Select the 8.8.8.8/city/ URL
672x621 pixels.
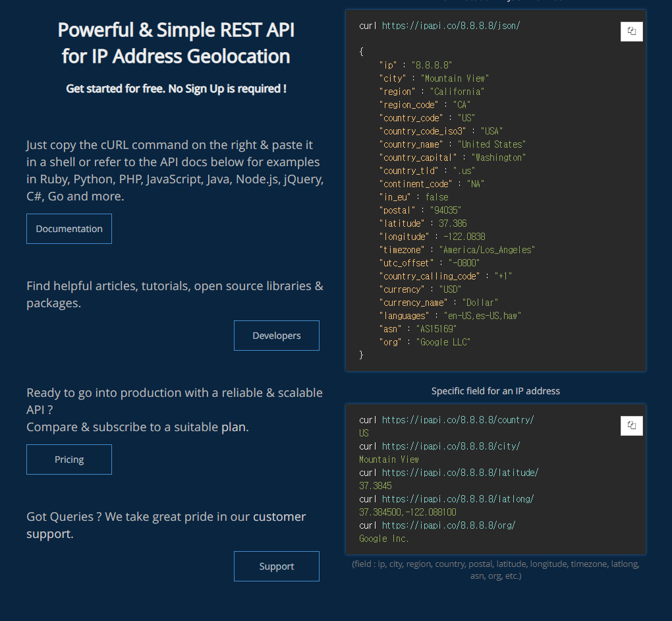point(451,446)
